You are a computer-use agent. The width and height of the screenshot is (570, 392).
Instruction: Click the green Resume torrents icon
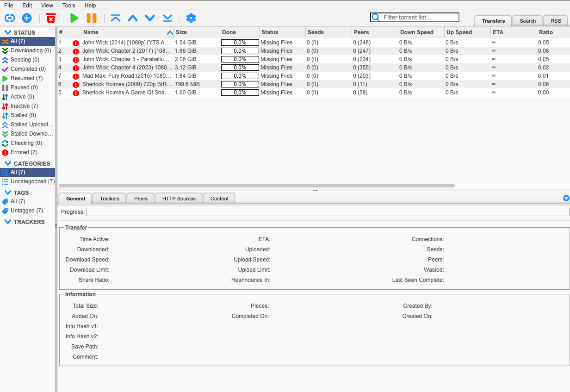point(74,18)
